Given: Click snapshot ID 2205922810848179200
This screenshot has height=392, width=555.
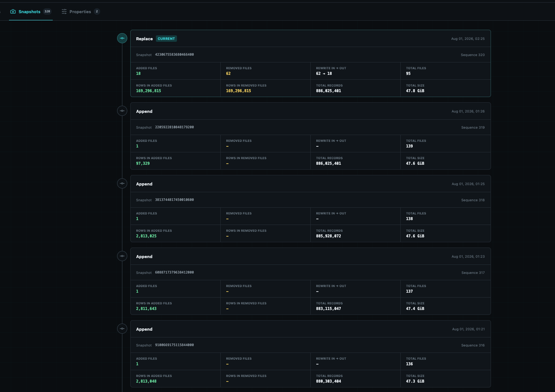Looking at the screenshot, I should coord(174,127).
